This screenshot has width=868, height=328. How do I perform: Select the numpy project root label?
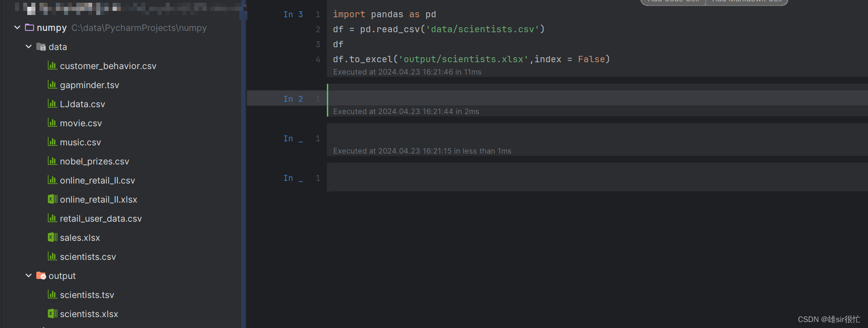point(52,28)
